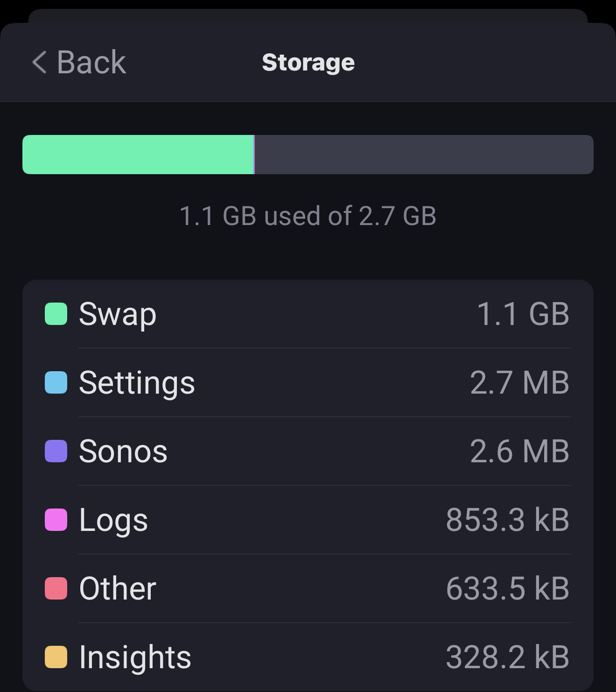
Task: Click the 1.1 GB Swap size value
Action: (x=523, y=314)
